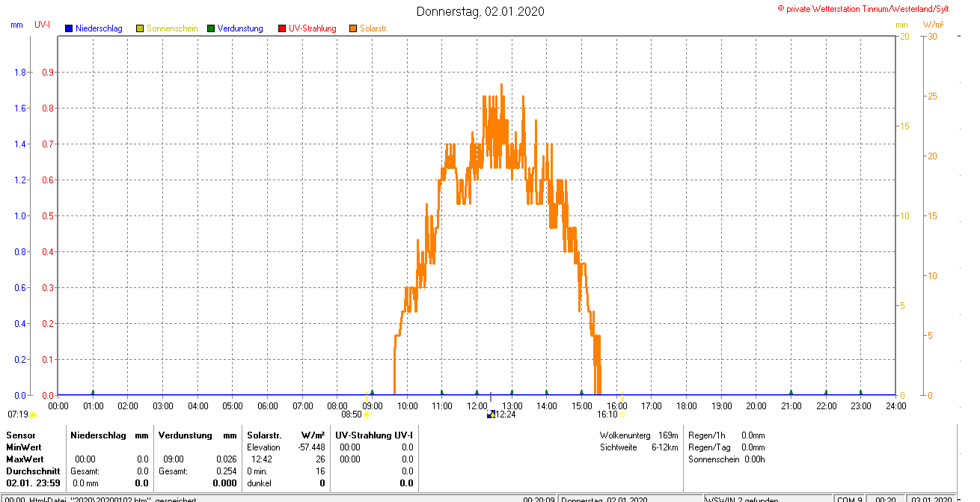Screen dimensions: 980x502
Task: Click the green evaporation marker at 01:00
Action: pyautogui.click(x=93, y=392)
